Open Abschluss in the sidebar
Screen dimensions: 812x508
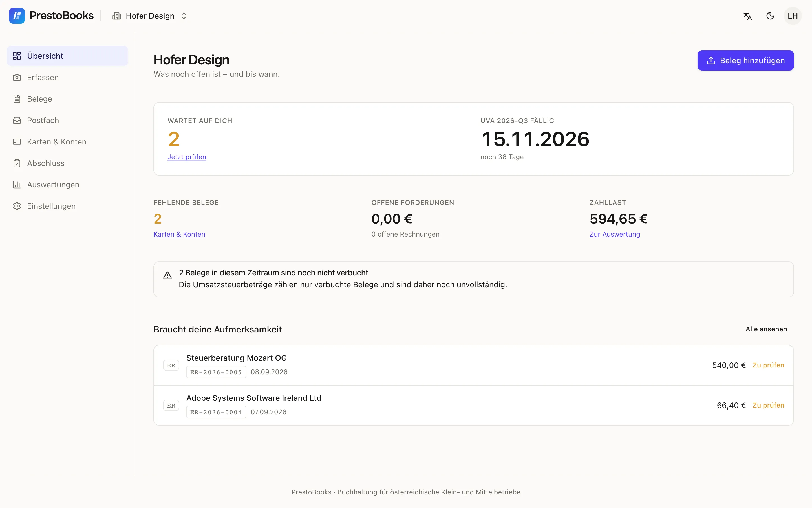coord(67,163)
